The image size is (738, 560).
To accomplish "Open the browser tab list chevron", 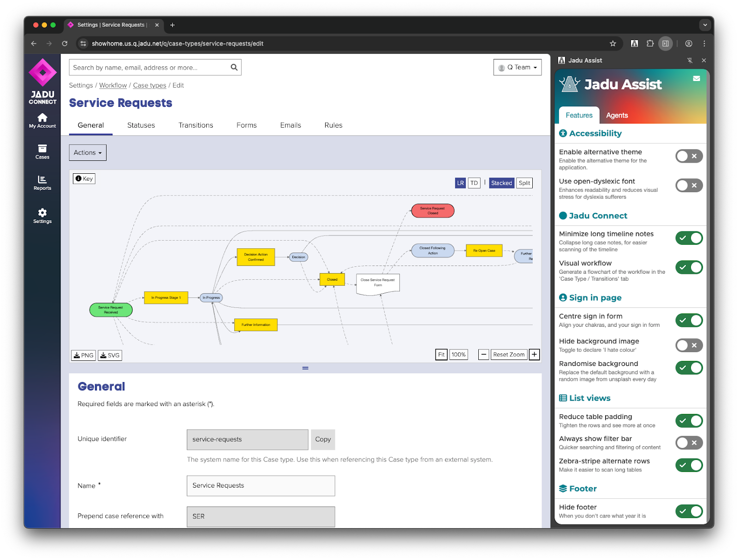I will click(704, 25).
